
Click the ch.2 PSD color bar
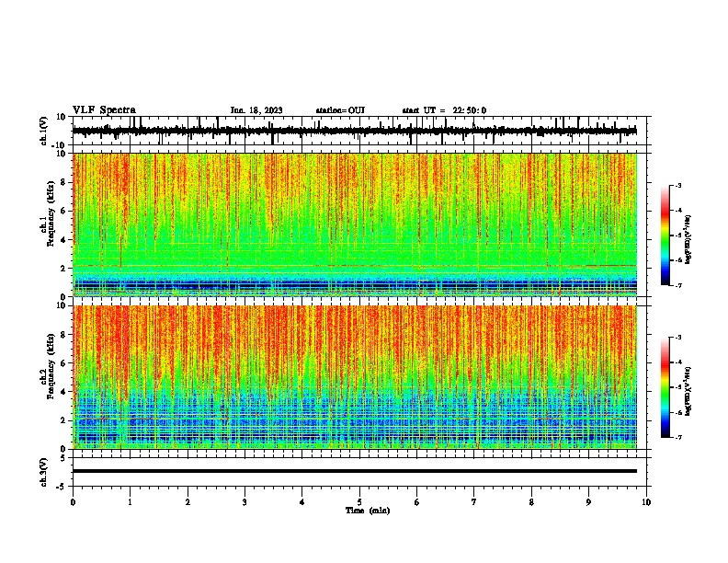665,387
